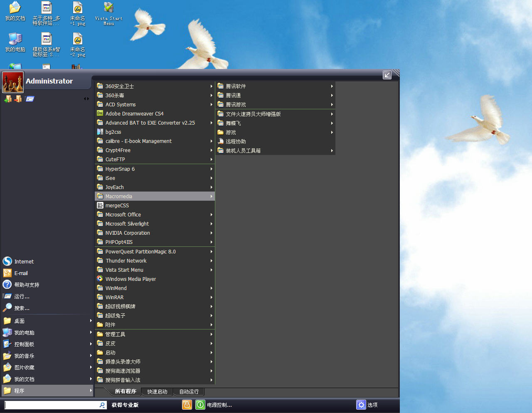Open 未命名-2.png file on the desktop
Image resolution: width=532 pixels, height=413 pixels.
click(77, 45)
